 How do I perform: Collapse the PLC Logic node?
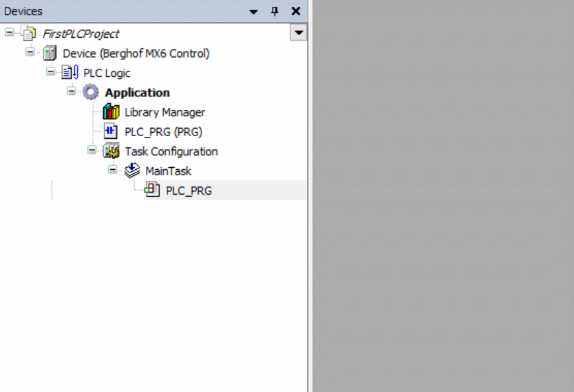click(x=50, y=72)
